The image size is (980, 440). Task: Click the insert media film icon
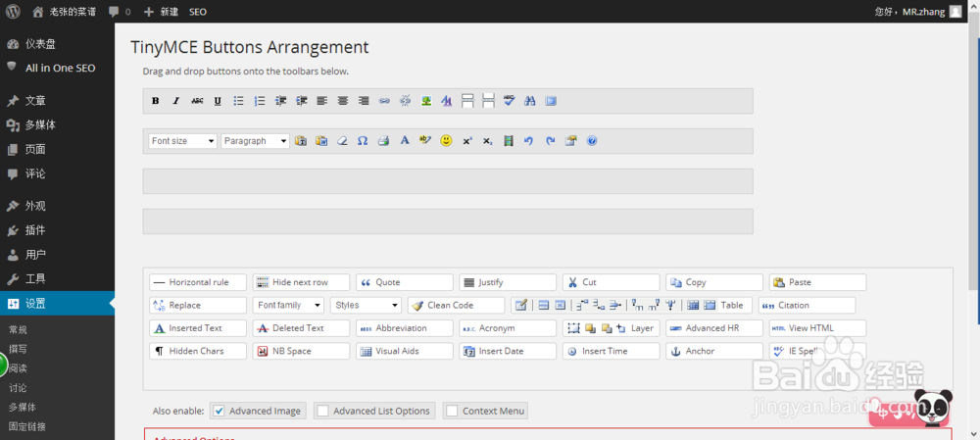coord(508,141)
